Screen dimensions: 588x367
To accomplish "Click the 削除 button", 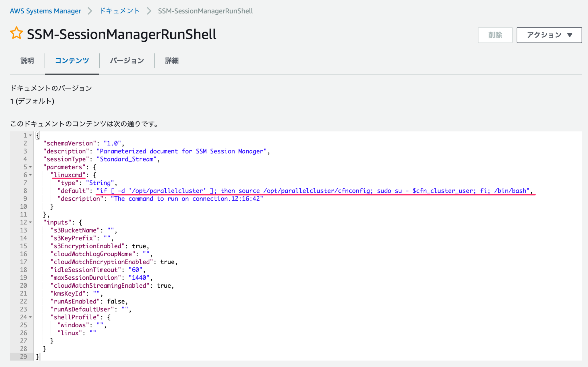I will click(495, 35).
